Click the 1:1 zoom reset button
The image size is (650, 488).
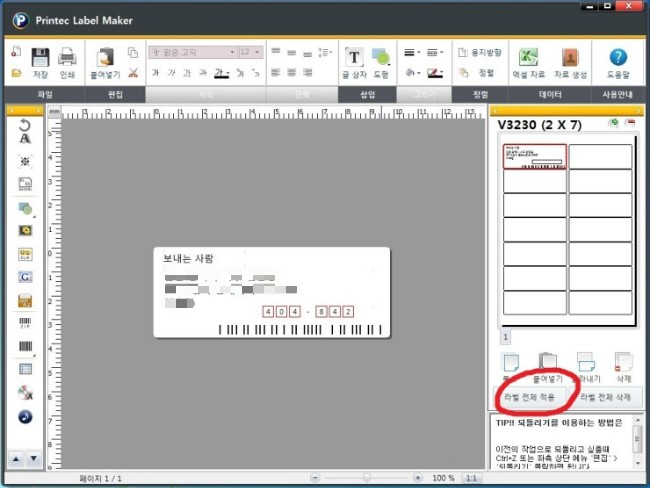coord(471,478)
